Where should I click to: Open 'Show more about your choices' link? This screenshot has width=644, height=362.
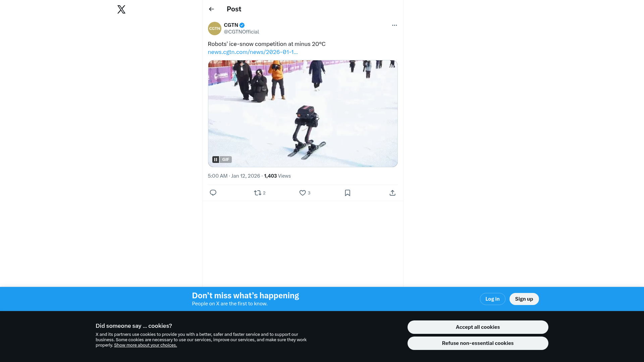coord(145,345)
